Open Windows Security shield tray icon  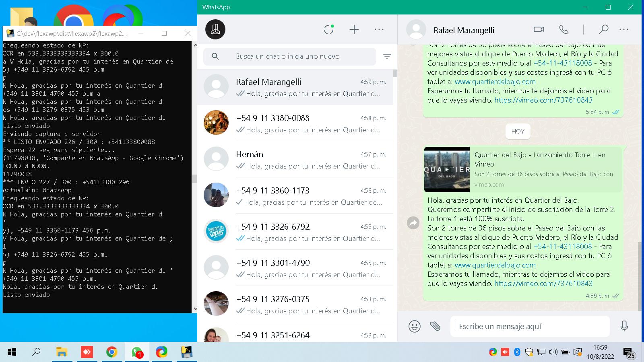tap(529, 352)
